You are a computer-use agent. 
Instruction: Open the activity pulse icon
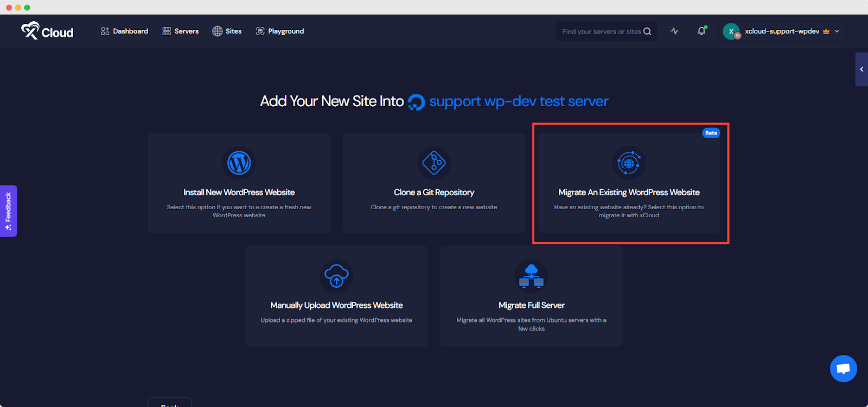[674, 31]
